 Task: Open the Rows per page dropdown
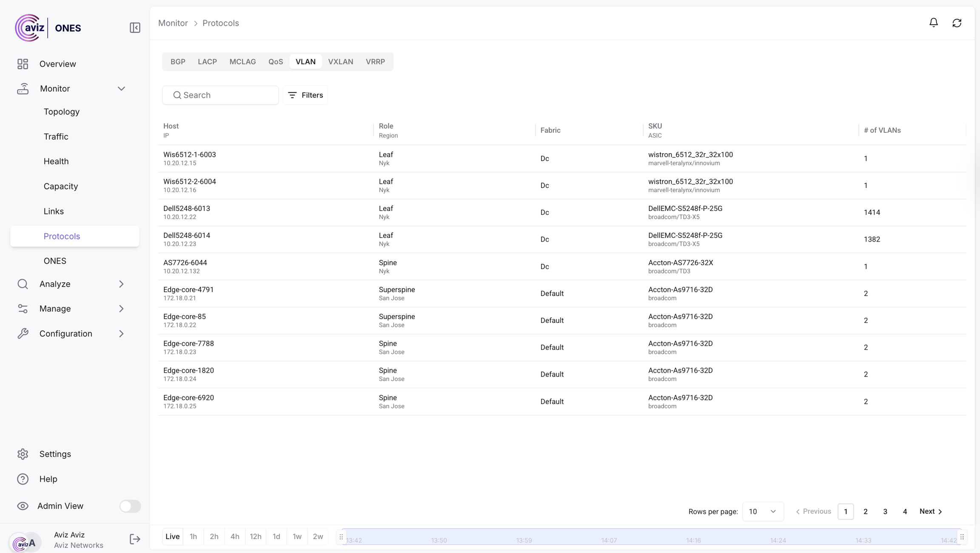(762, 511)
